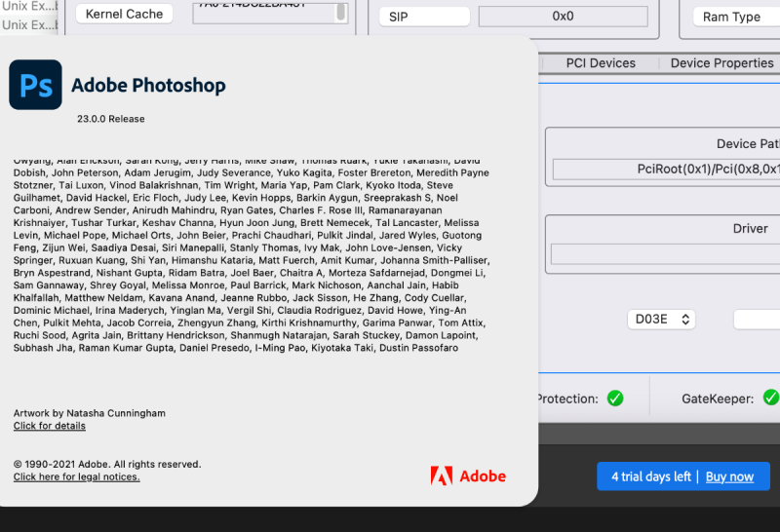
Task: Click the Adobe Photoshop title text
Action: [148, 85]
